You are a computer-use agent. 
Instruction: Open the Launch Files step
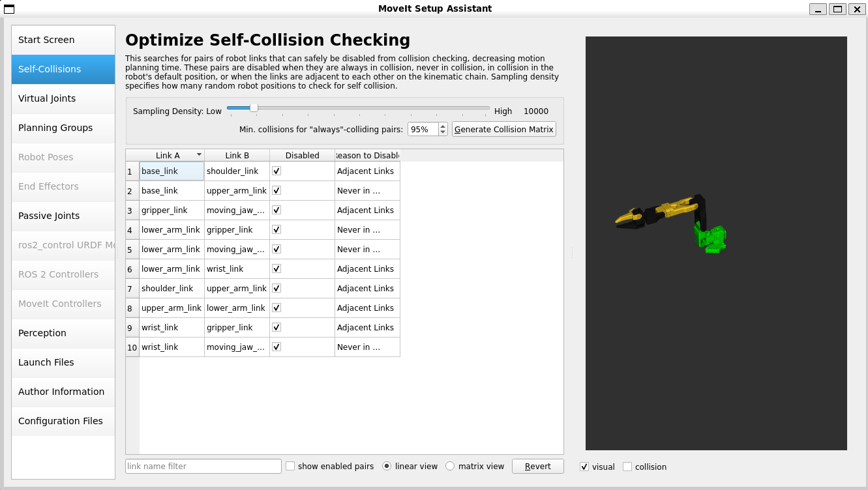click(x=63, y=362)
